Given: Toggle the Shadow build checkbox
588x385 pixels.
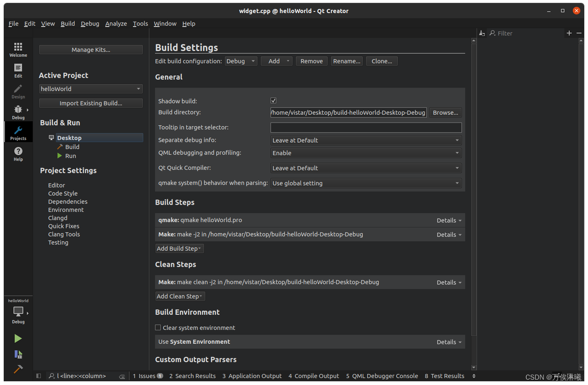Looking at the screenshot, I should tap(273, 100).
